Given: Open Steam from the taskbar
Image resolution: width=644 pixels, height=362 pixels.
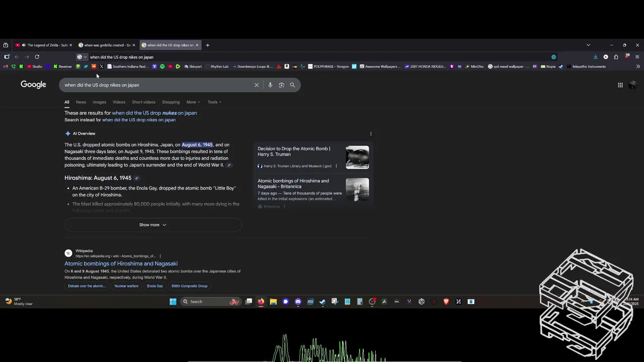Looking at the screenshot, I should pyautogui.click(x=323, y=302).
